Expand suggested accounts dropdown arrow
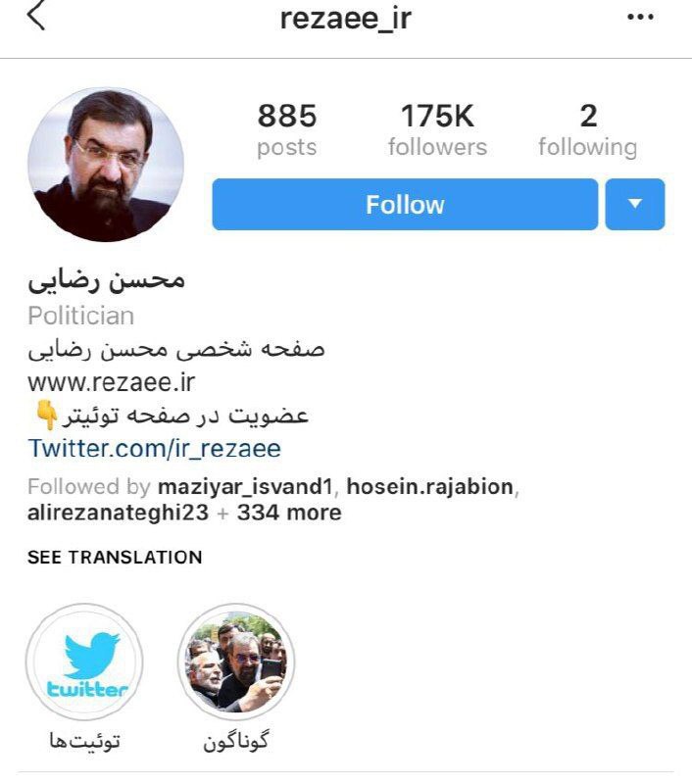Screen dimensions: 692x784 pyautogui.click(x=635, y=205)
